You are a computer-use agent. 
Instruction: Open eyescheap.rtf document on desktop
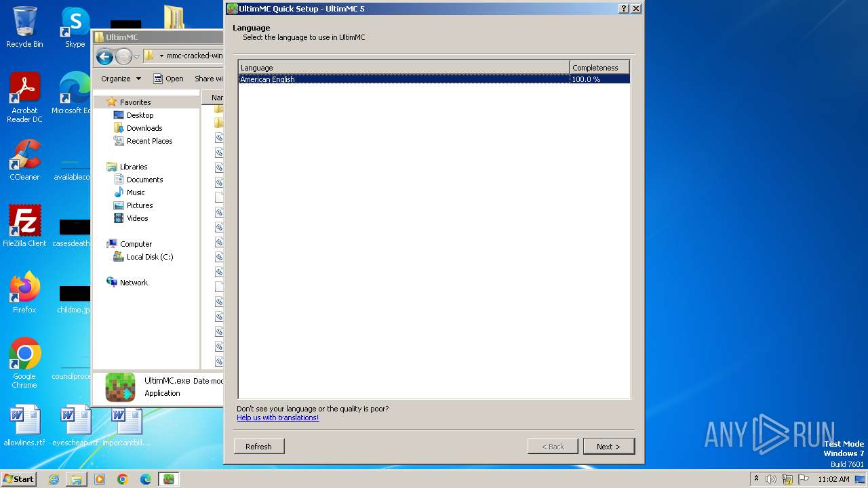[x=75, y=426]
